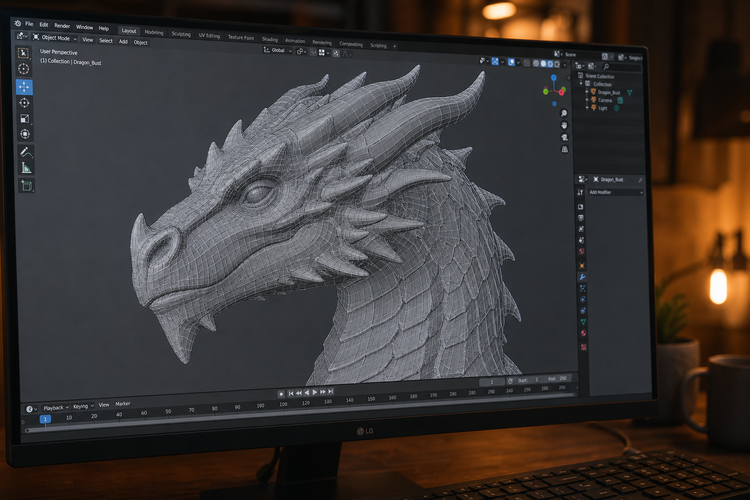
Task: Toggle snapping magnet in viewport header
Action: [x=313, y=53]
